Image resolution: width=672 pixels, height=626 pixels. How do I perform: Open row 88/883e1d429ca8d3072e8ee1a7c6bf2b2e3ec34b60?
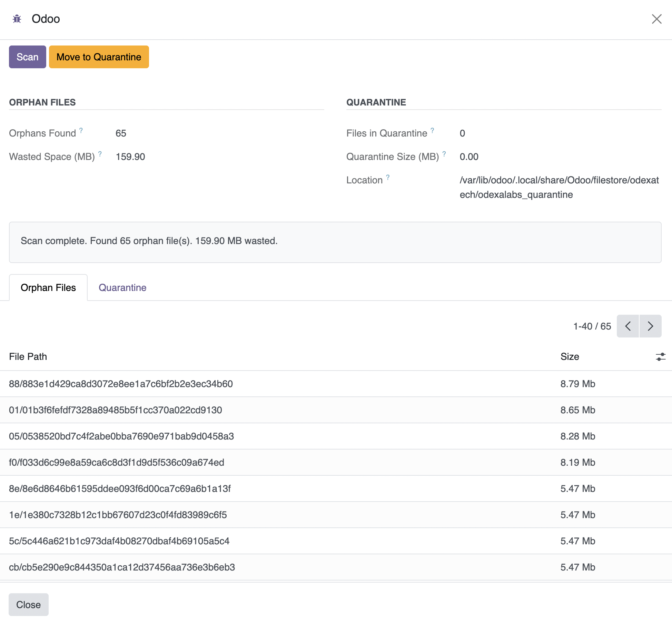(336, 384)
